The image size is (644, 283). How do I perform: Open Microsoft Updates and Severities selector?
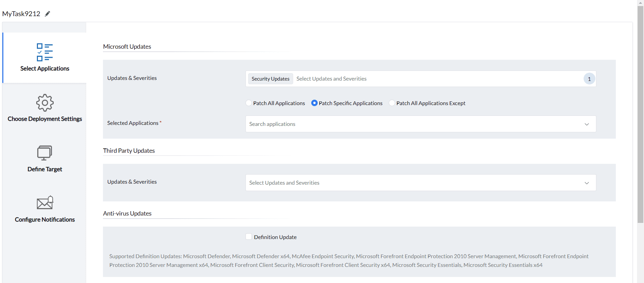click(x=436, y=79)
